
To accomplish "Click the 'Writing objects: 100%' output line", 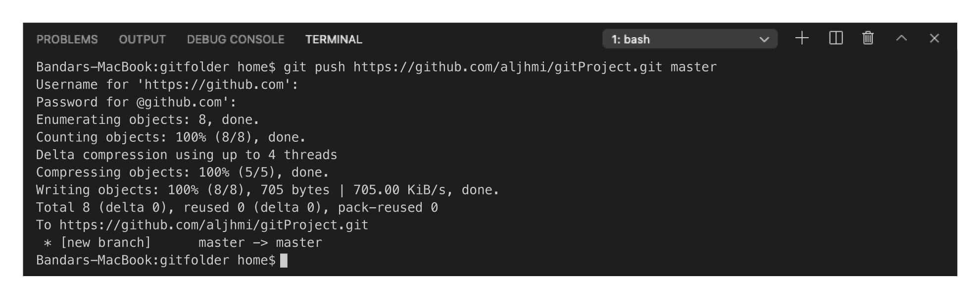I will pos(267,190).
